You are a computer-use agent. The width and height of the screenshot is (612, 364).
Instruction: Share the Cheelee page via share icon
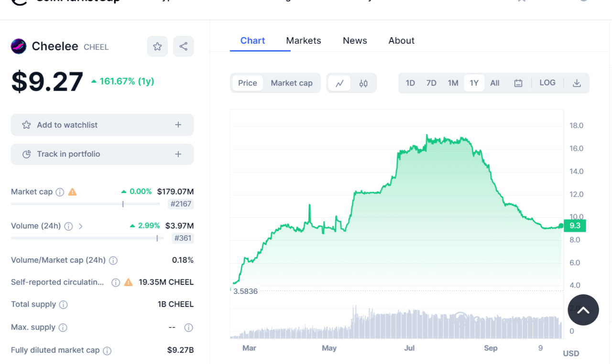coord(183,46)
